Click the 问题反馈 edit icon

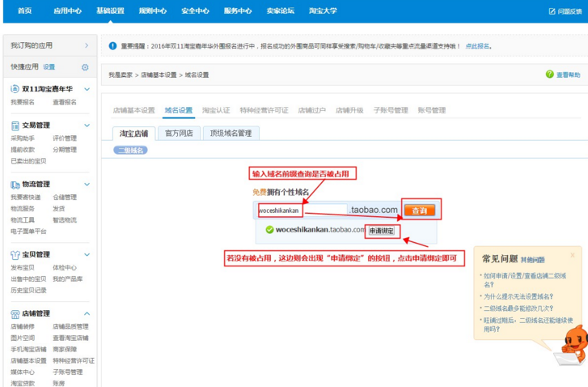tap(552, 11)
